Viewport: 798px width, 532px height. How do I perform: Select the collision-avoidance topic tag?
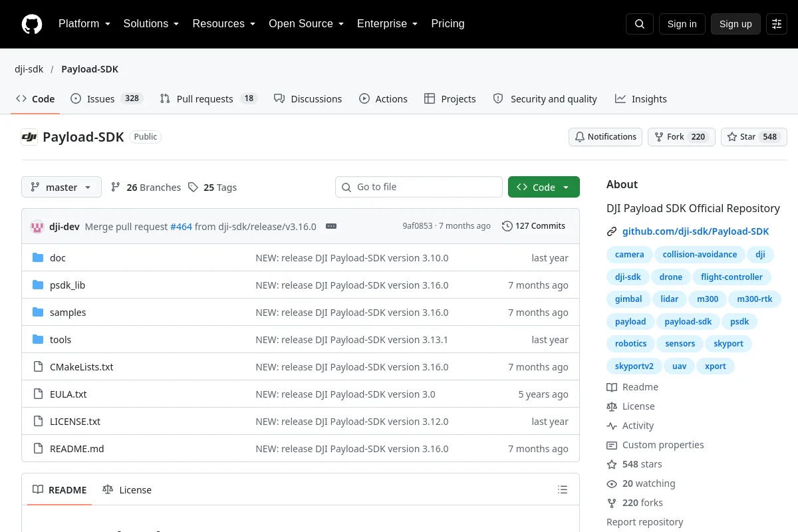pyautogui.click(x=699, y=255)
